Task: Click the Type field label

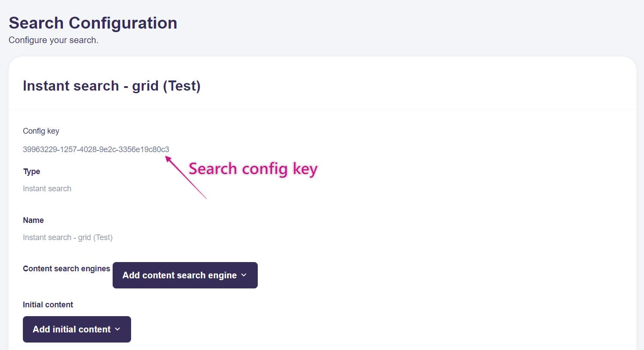Action: coord(32,171)
